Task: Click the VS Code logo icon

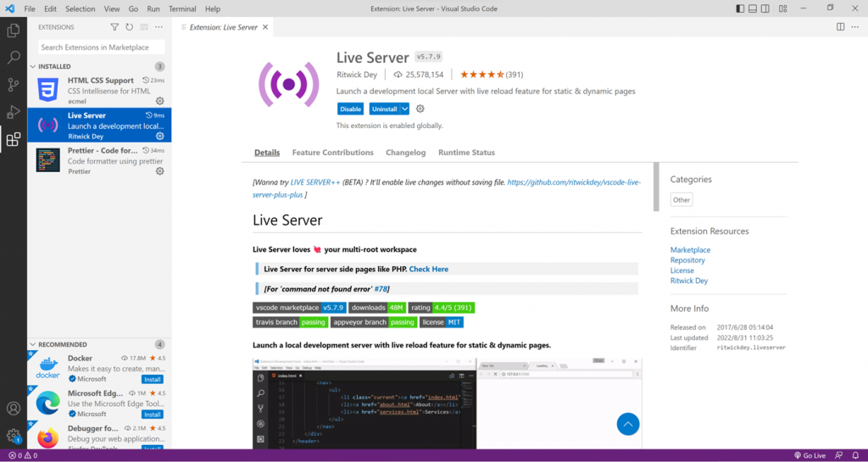Action: (x=9, y=8)
